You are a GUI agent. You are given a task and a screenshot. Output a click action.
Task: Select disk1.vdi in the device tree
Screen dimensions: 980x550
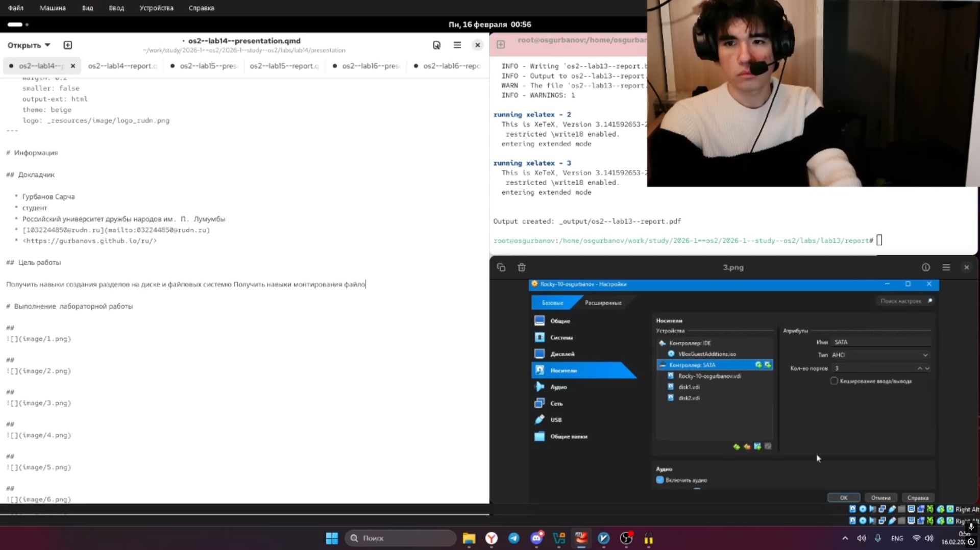click(715, 387)
